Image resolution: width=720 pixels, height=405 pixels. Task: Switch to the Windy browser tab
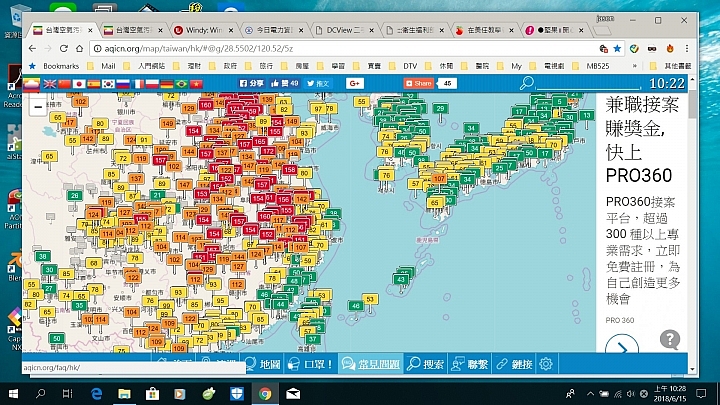point(204,30)
